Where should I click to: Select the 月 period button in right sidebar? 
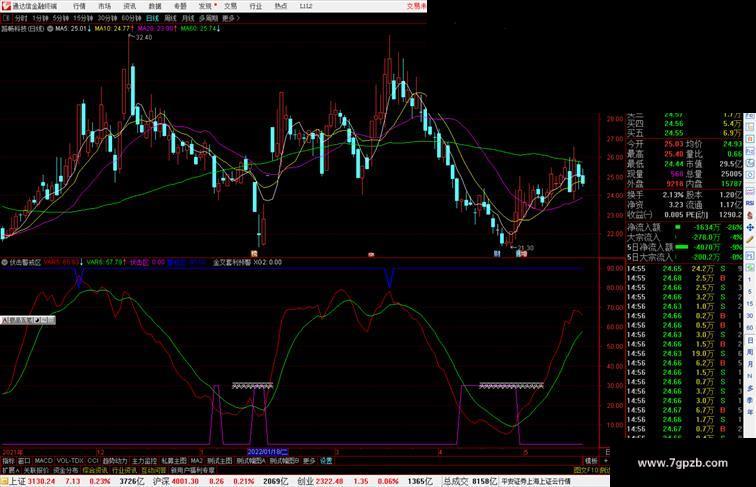click(x=750, y=364)
